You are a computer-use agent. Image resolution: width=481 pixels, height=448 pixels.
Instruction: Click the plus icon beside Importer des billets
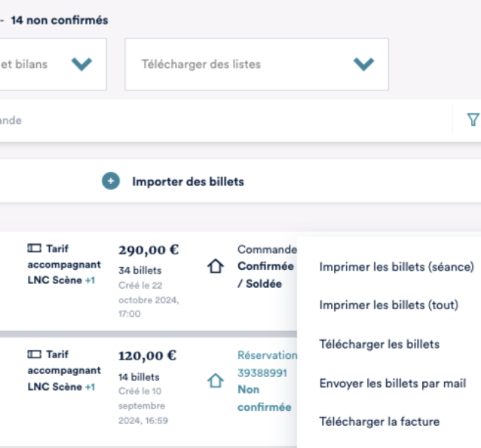click(x=111, y=182)
